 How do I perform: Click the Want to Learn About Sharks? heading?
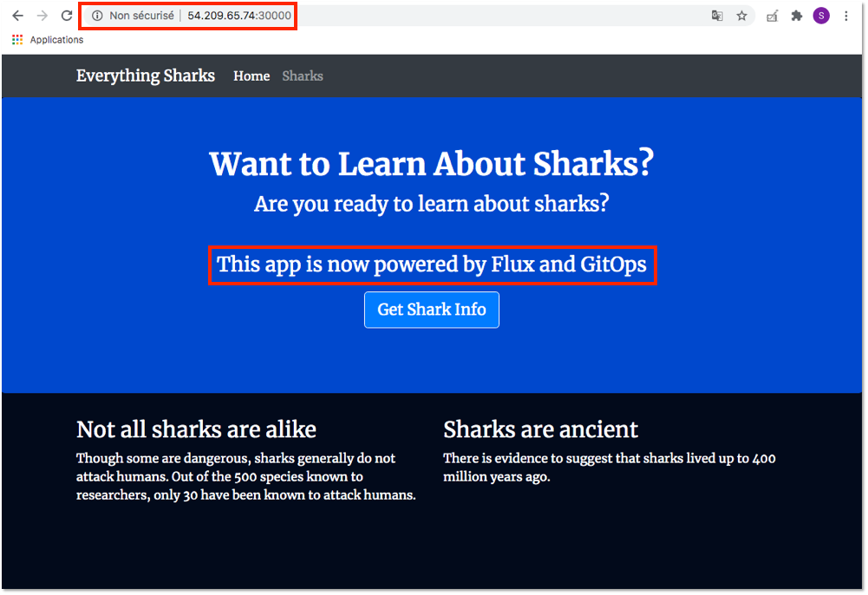point(432,163)
